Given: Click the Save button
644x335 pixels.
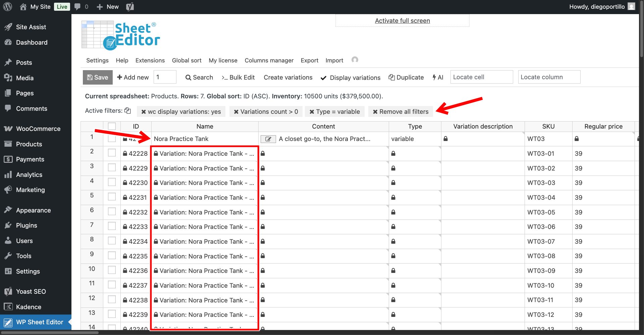Looking at the screenshot, I should point(98,77).
